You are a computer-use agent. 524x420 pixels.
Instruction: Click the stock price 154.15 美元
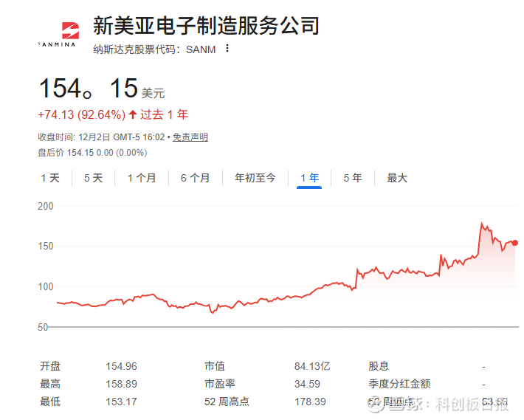(102, 89)
